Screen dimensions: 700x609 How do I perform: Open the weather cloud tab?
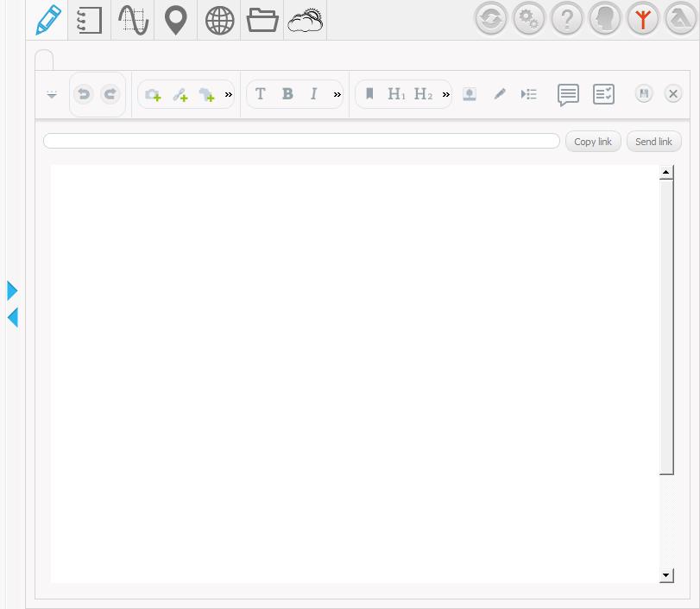306,20
